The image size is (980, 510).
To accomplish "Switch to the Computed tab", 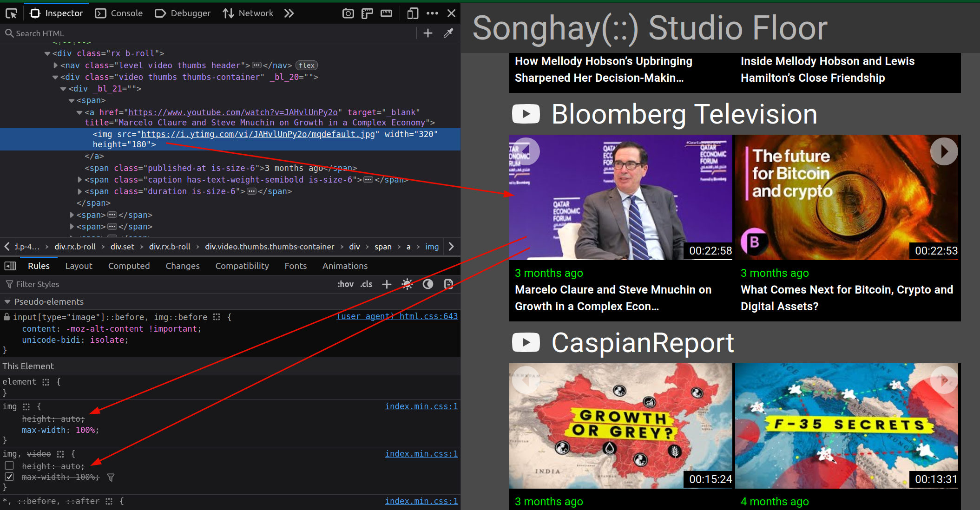I will 129,266.
